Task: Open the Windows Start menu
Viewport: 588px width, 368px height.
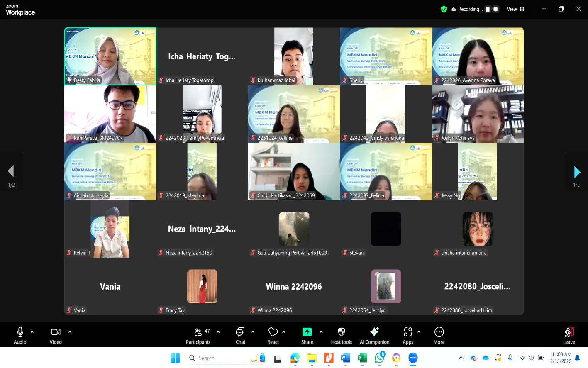Action: point(175,358)
